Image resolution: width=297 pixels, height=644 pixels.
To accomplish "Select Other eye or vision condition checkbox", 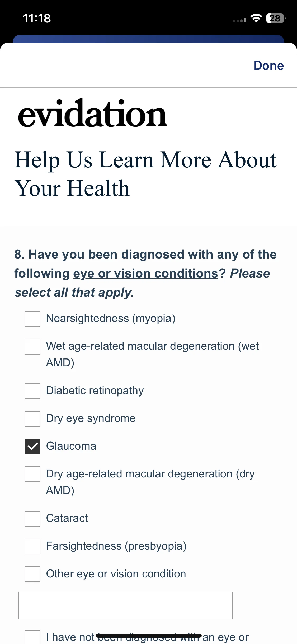I will point(32,574).
